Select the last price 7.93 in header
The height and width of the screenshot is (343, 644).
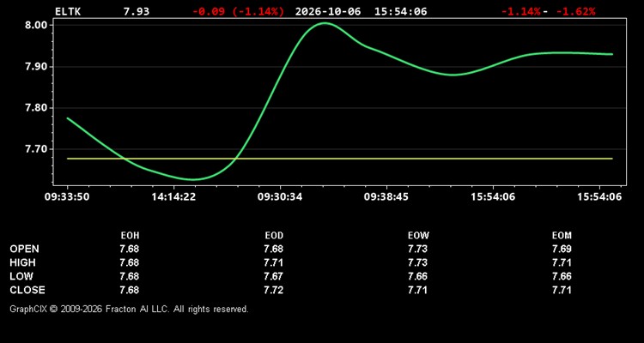tap(137, 11)
